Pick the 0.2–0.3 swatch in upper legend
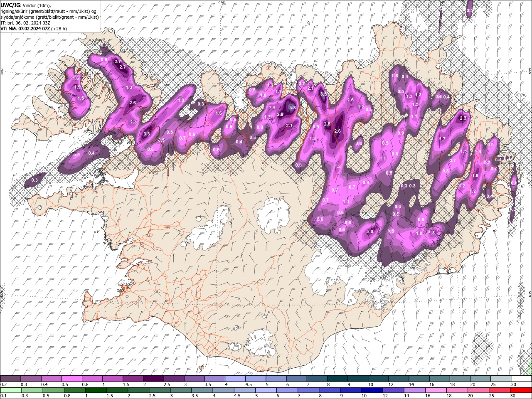This screenshot has height=399, width=532. pyautogui.click(x=10, y=379)
